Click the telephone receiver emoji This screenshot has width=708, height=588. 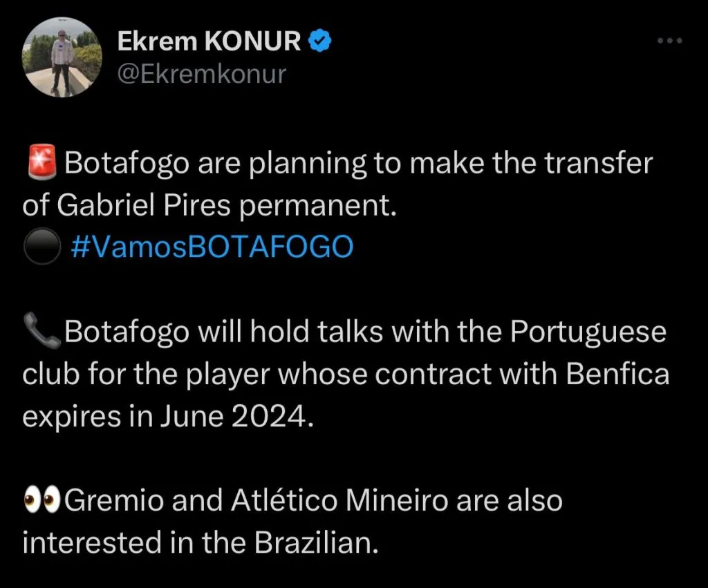41,333
